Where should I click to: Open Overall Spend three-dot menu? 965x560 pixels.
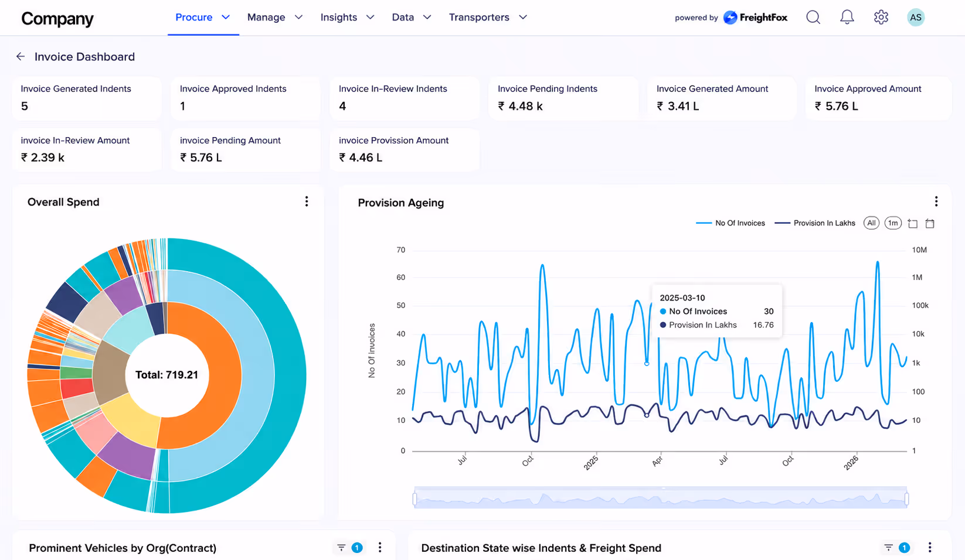pos(307,202)
